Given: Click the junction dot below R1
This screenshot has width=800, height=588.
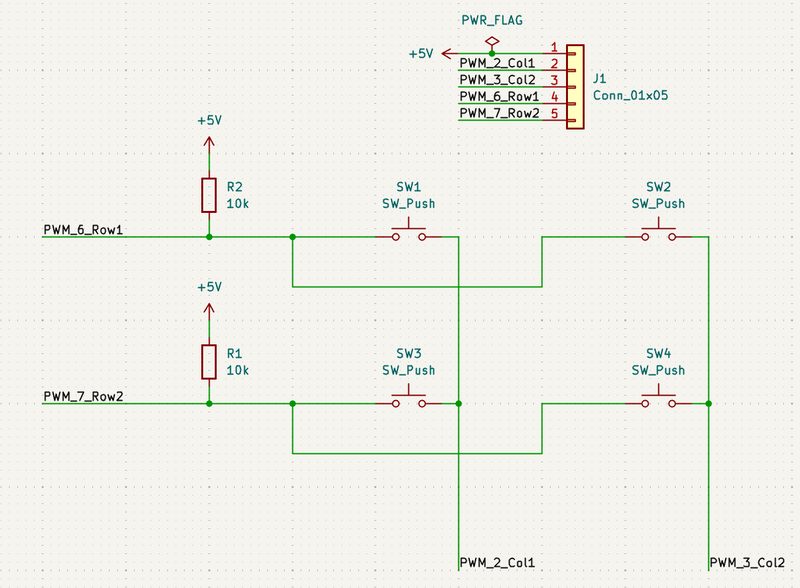Looking at the screenshot, I should tap(209, 404).
